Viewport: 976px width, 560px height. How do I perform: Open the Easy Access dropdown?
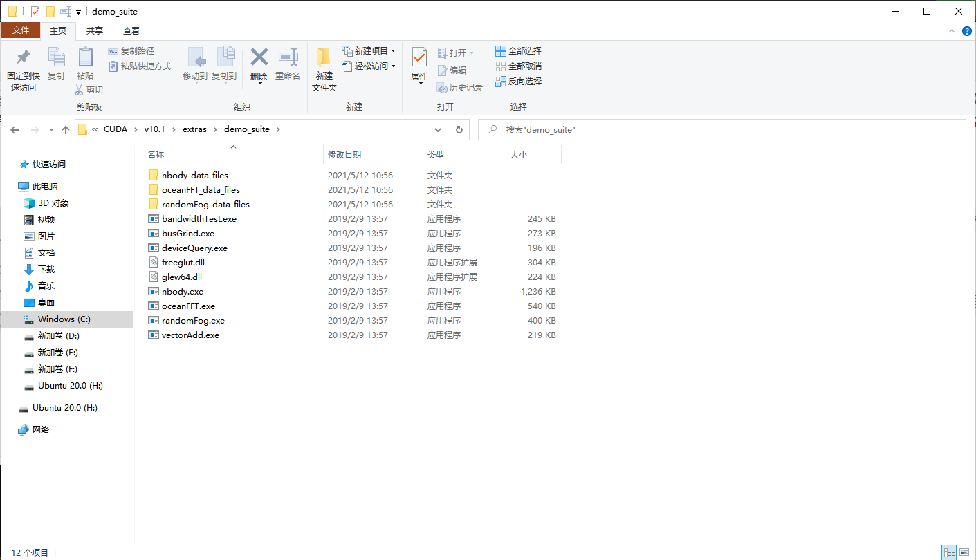coord(369,66)
